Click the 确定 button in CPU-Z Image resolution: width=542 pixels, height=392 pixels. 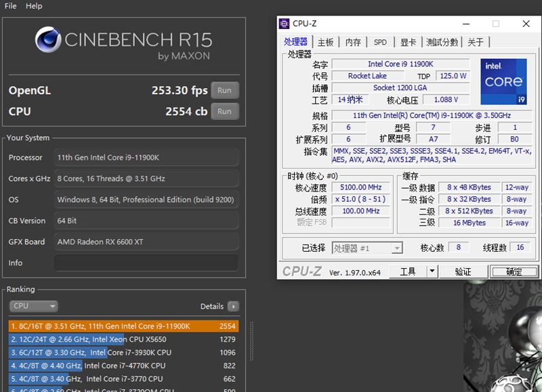(514, 271)
